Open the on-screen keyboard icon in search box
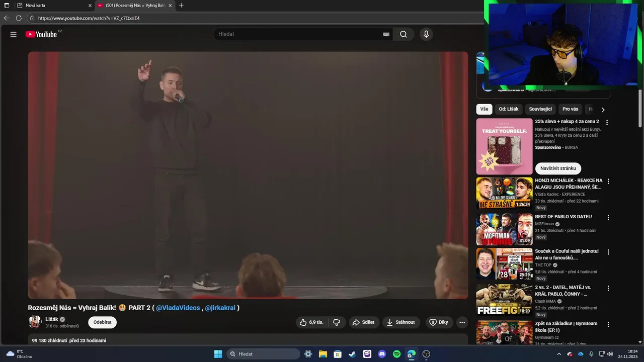 (386, 34)
